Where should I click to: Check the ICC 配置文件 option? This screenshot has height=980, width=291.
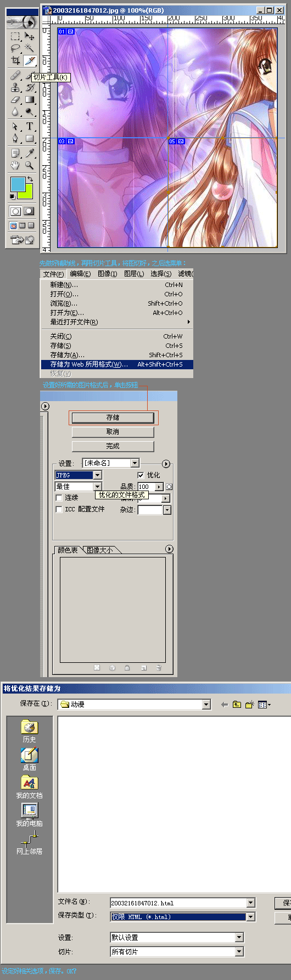pyautogui.click(x=59, y=509)
